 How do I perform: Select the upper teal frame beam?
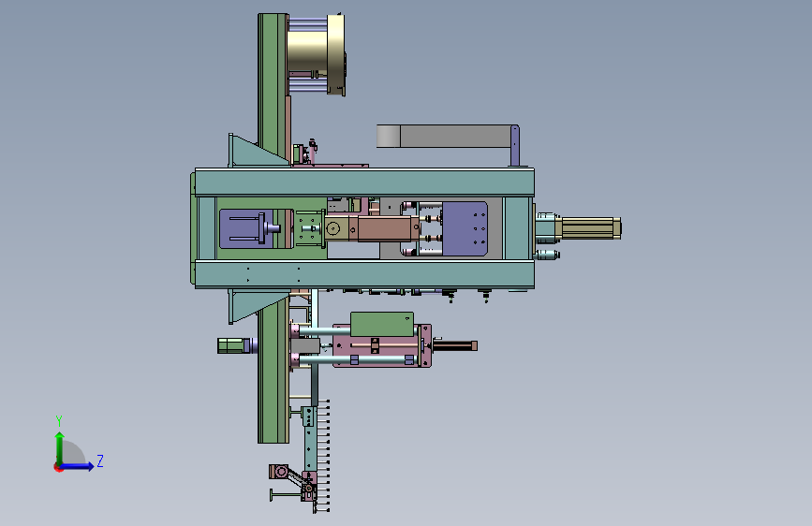click(364, 182)
